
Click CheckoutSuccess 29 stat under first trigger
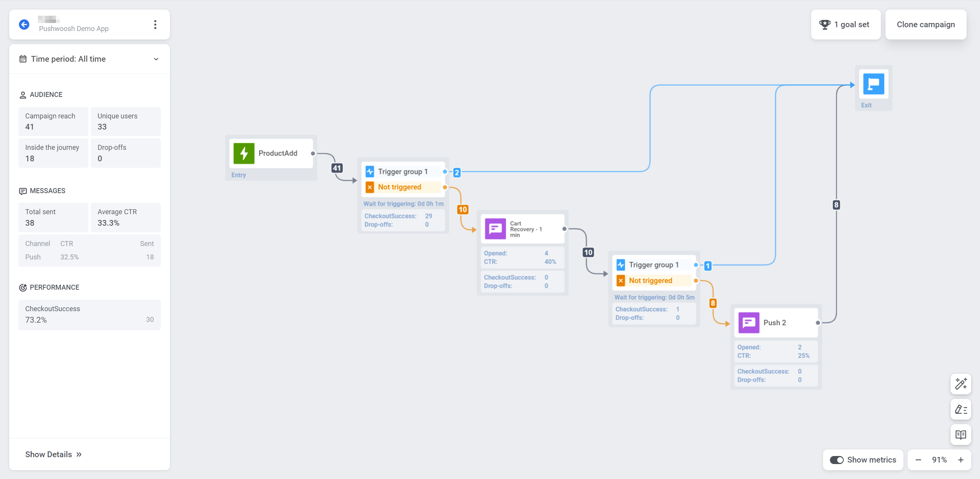click(x=398, y=216)
